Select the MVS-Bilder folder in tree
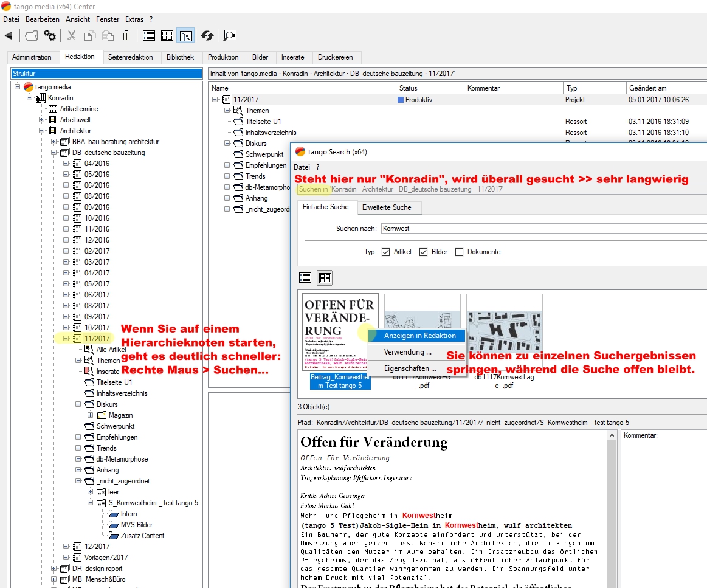 click(x=136, y=525)
